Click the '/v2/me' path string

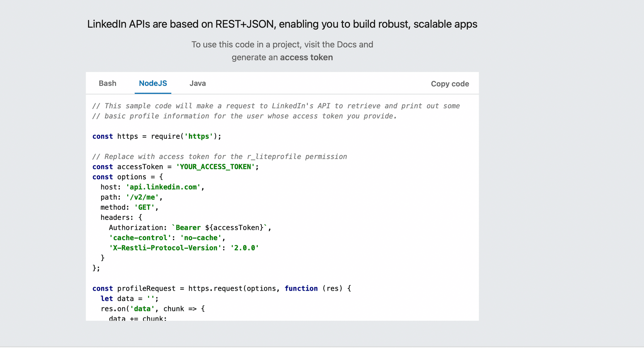142,197
